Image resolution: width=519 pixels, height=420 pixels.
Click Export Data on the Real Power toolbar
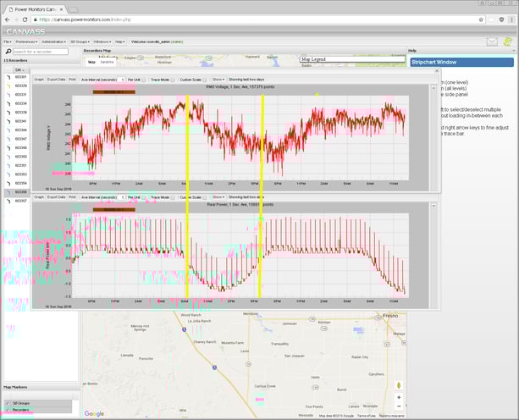point(56,197)
